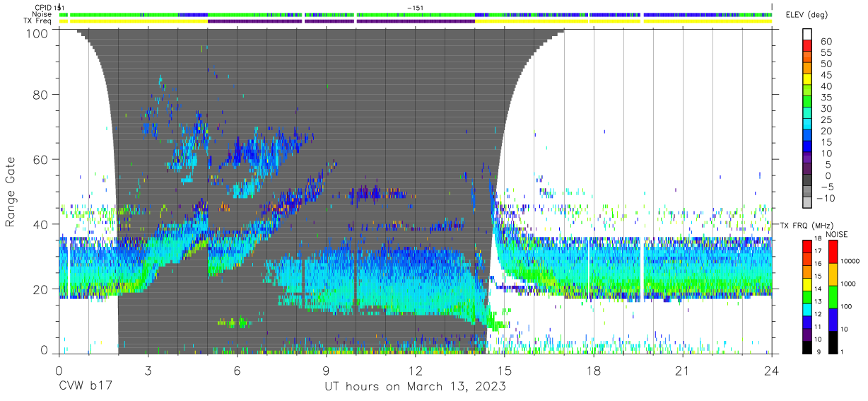Viewport: 868px width, 401px height.
Task: Click the yellow segment of ELEV color bar
Action: pyautogui.click(x=807, y=81)
